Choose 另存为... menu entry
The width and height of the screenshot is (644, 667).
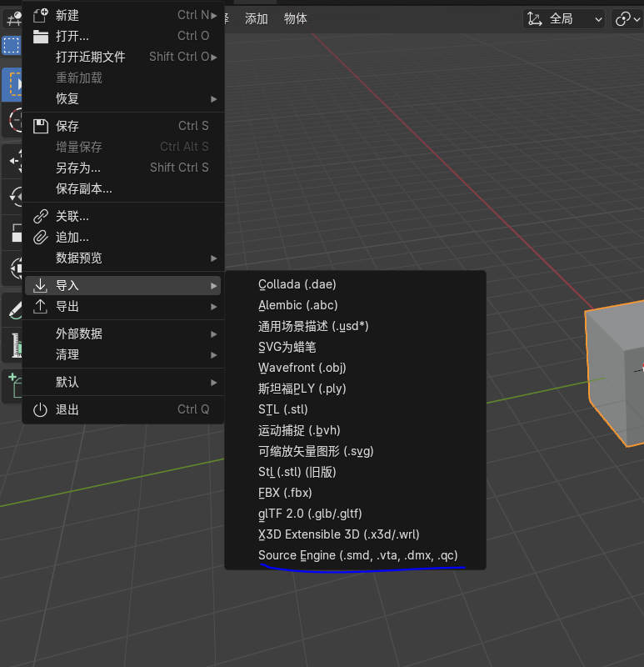tap(123, 168)
